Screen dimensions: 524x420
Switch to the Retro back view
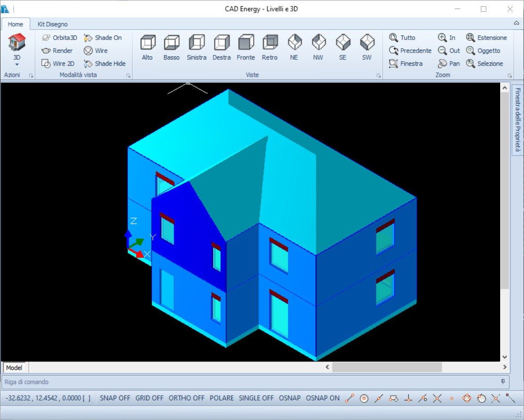point(270,43)
